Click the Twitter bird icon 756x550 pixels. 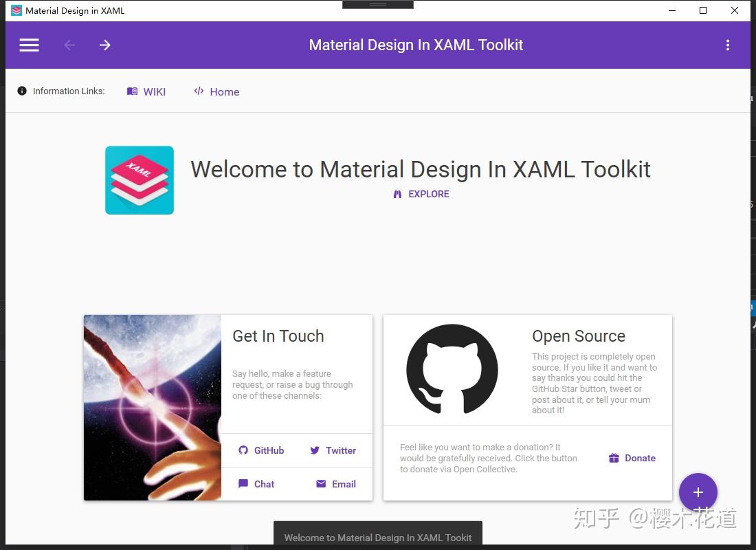[316, 450]
